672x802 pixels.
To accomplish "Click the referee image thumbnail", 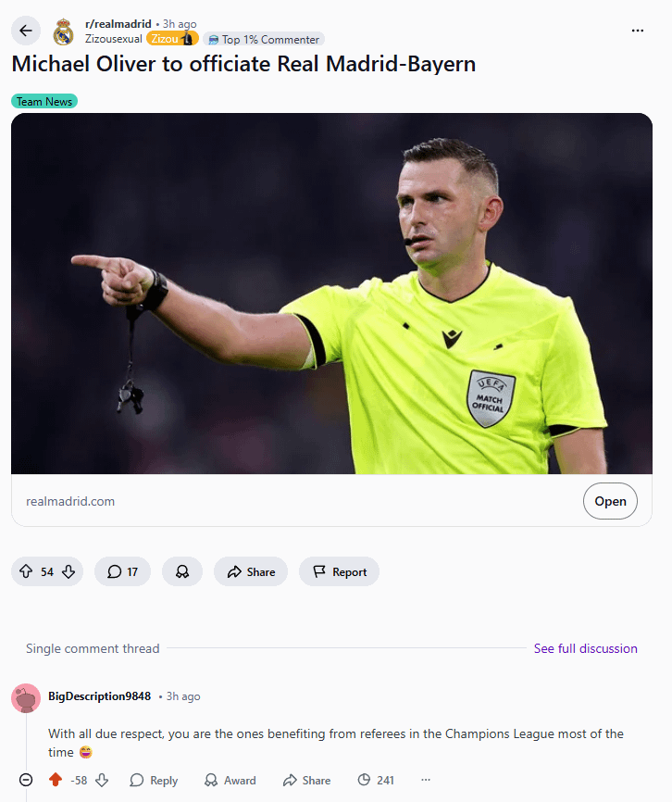I will point(331,293).
